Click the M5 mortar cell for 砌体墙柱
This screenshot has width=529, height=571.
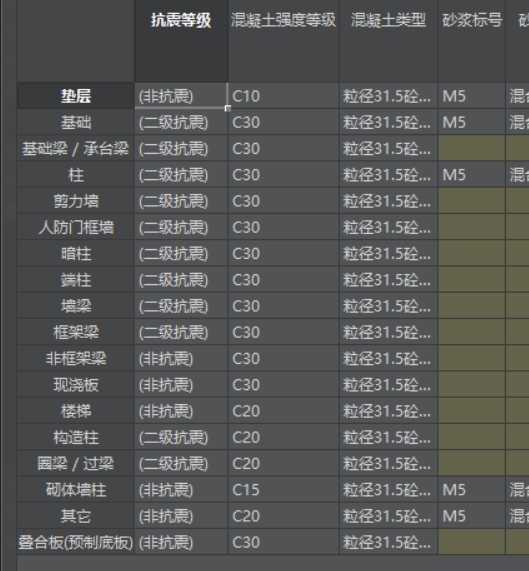point(472,489)
